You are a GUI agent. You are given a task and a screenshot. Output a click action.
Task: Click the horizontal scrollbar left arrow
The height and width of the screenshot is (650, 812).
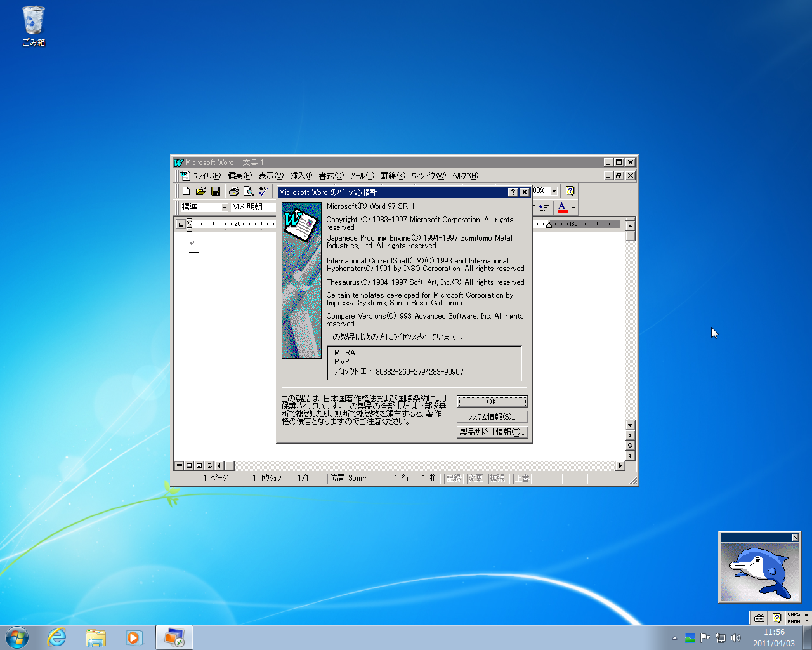tap(219, 465)
